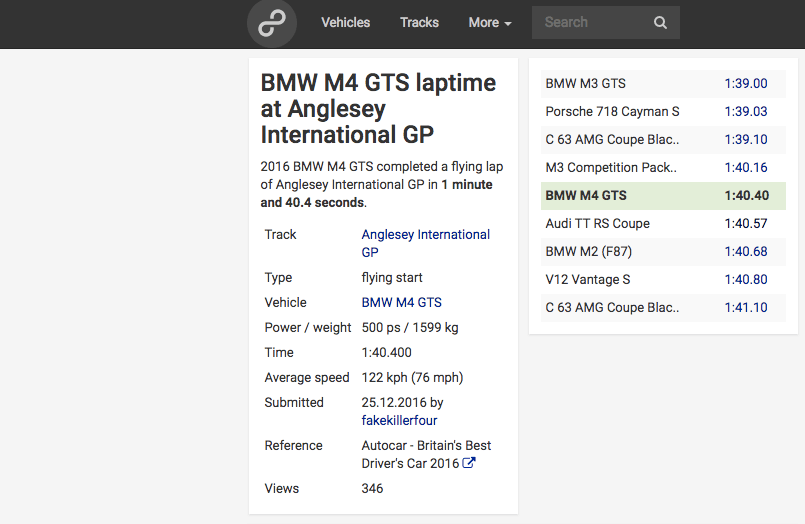
Task: Open the Vehicles menu item
Action: (346, 23)
